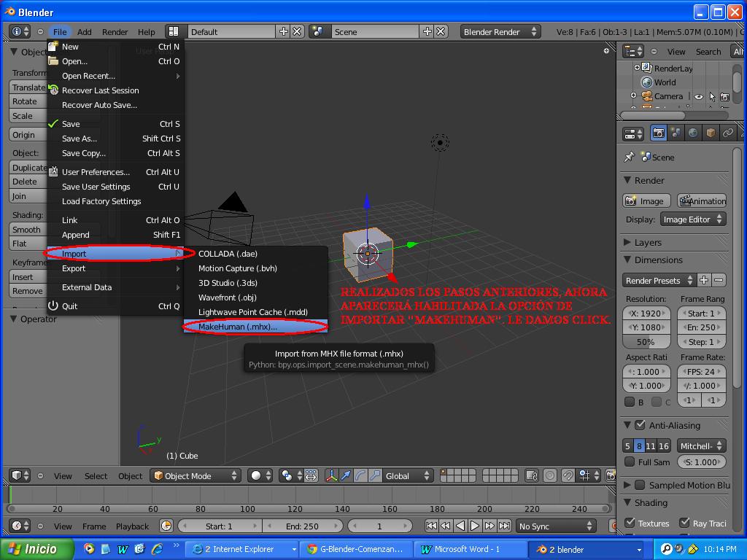Click the pin icon beside Scene breadcrumb
This screenshot has width=747, height=560.
click(630, 157)
